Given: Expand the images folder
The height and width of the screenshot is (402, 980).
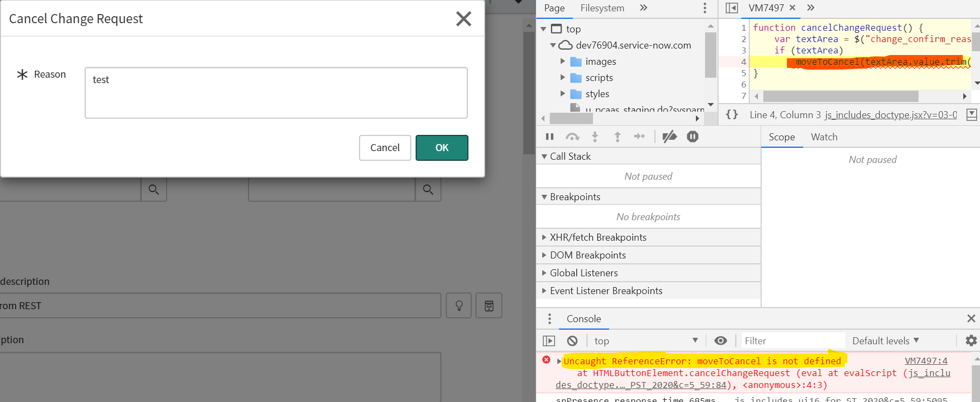Looking at the screenshot, I should 563,62.
